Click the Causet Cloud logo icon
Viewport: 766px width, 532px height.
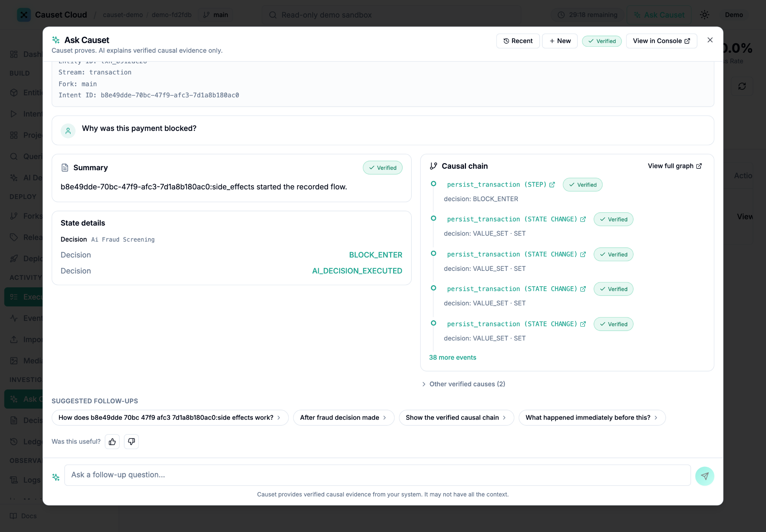click(x=24, y=15)
